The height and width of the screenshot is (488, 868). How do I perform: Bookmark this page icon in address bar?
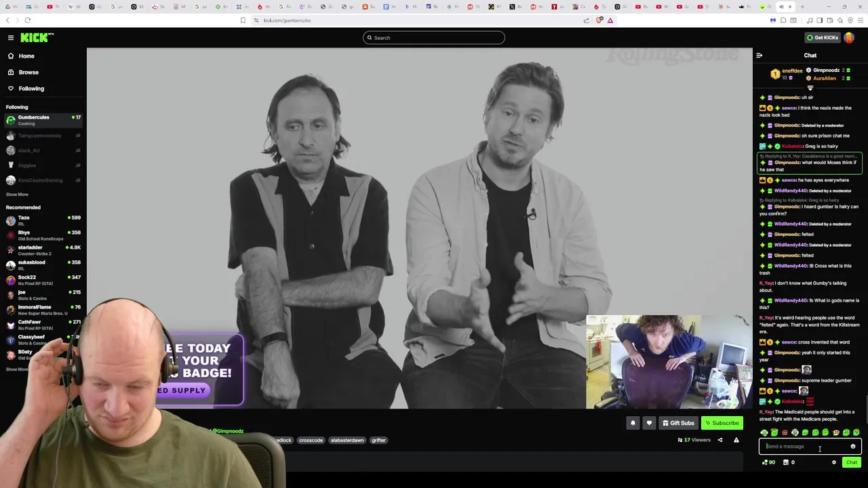pos(243,20)
